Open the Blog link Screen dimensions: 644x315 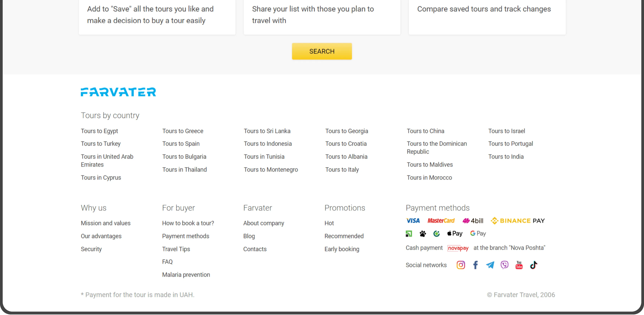click(249, 236)
